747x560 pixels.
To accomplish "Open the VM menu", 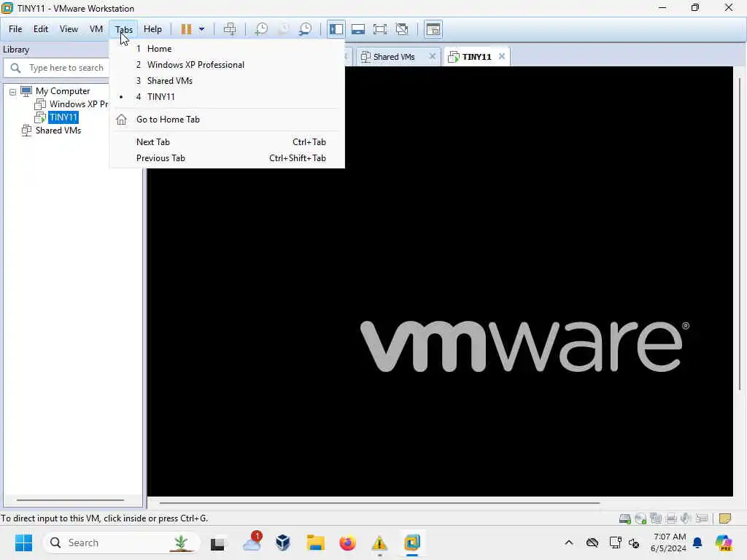I will pyautogui.click(x=96, y=29).
